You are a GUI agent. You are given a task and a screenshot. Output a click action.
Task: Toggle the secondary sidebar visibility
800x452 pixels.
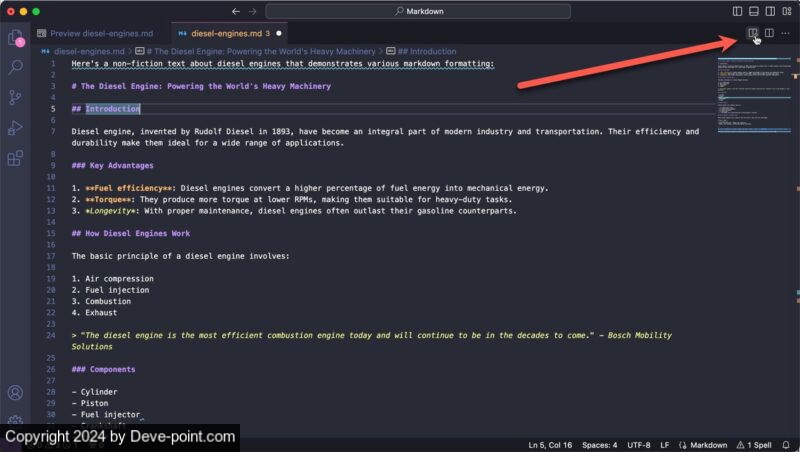(770, 11)
